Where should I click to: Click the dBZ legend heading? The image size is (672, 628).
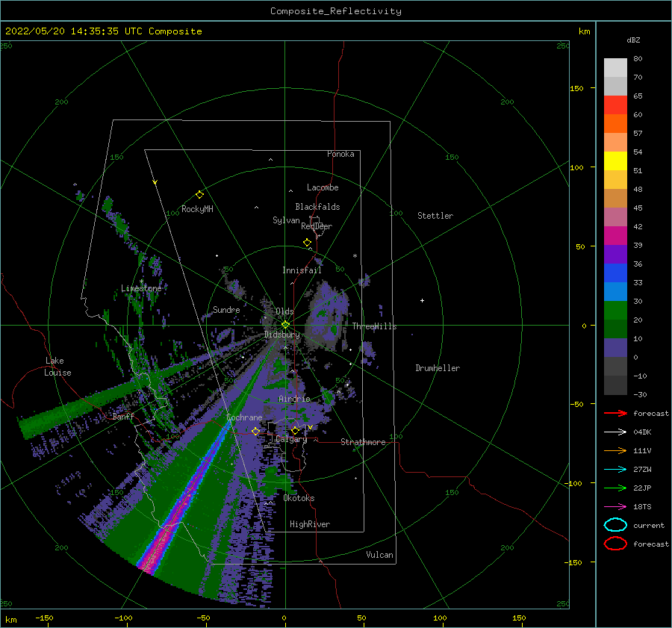(633, 40)
